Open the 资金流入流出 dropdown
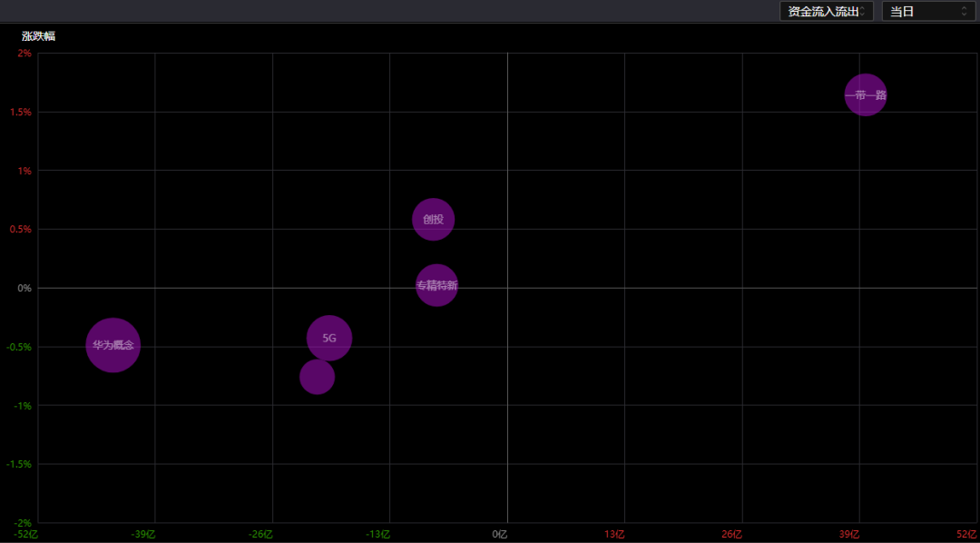980x543 pixels. pos(826,11)
